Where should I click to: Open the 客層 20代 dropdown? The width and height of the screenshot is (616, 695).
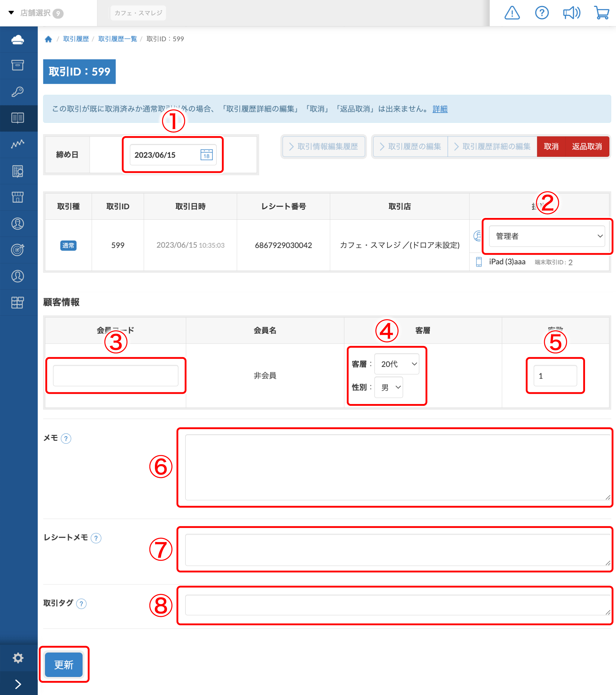pos(397,364)
